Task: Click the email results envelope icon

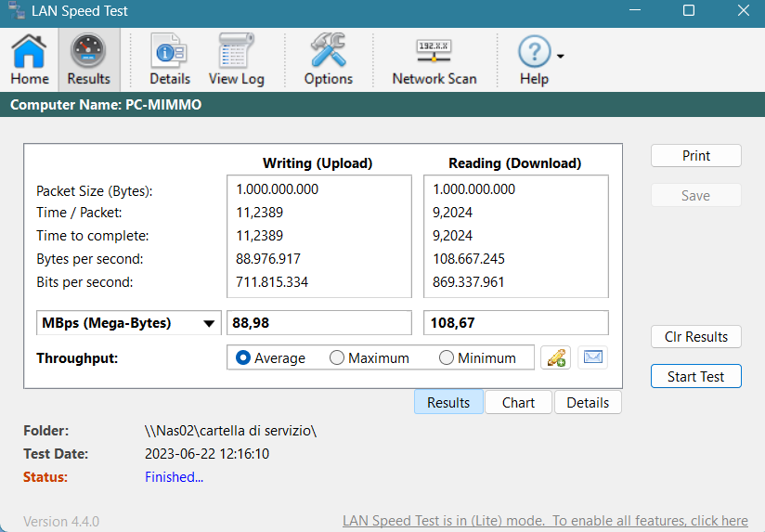Action: click(592, 357)
